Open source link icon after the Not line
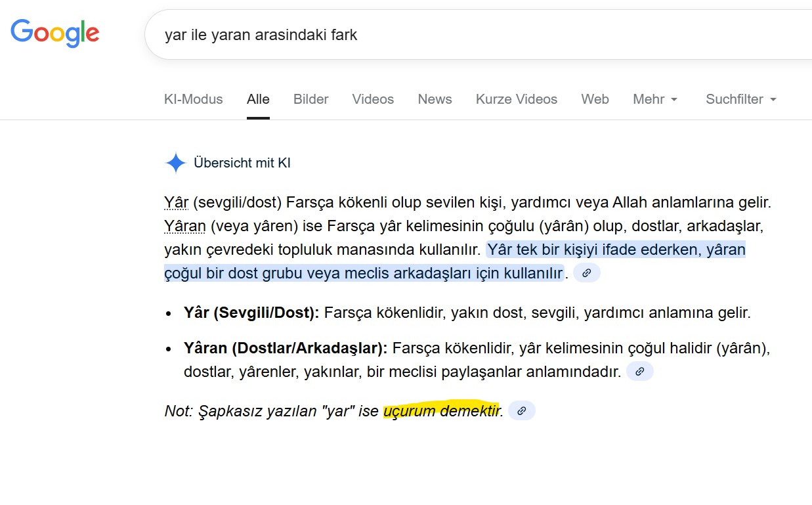Viewport: 812px width, 505px height. point(521,411)
